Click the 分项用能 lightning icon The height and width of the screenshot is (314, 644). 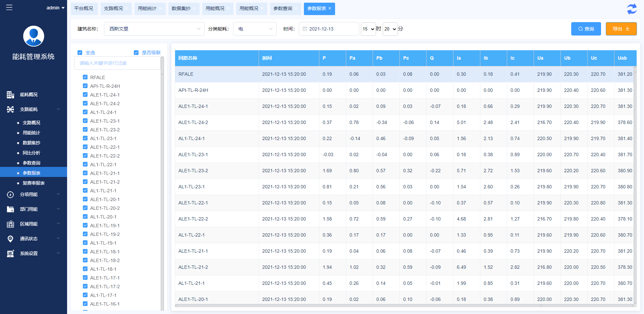[10, 195]
